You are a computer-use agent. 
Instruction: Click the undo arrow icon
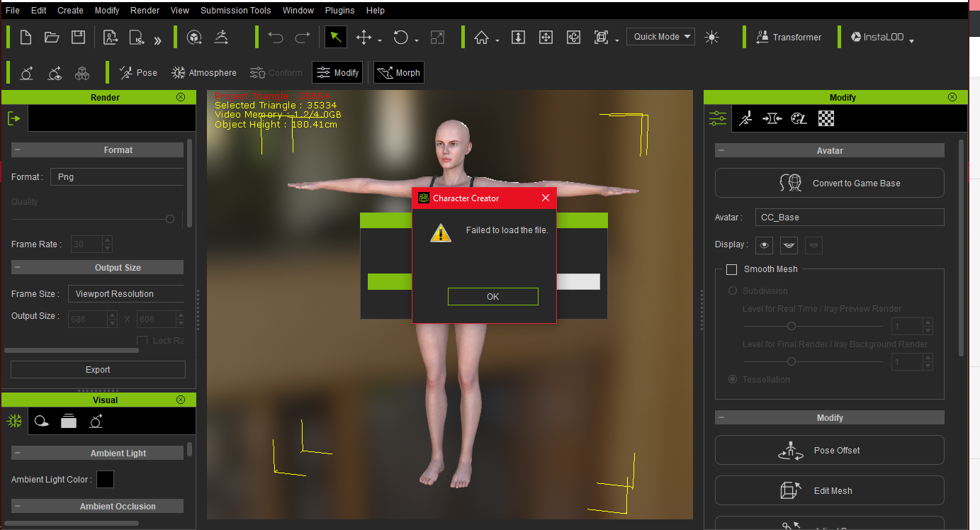pos(275,38)
